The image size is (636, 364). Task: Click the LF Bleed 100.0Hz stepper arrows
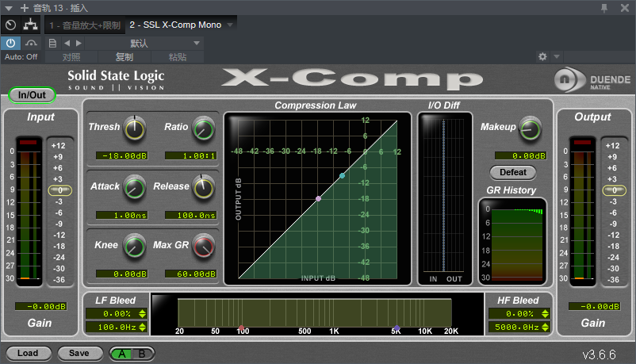pyautogui.click(x=143, y=327)
